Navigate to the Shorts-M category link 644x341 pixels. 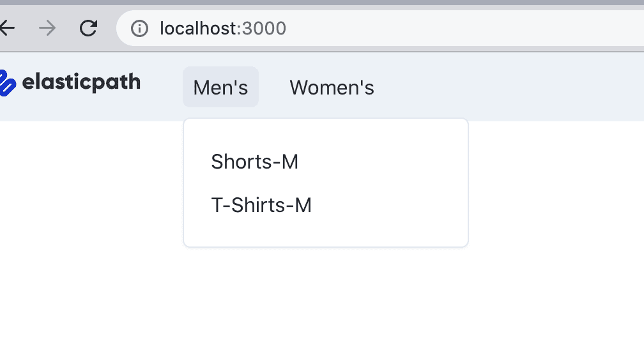[254, 162]
